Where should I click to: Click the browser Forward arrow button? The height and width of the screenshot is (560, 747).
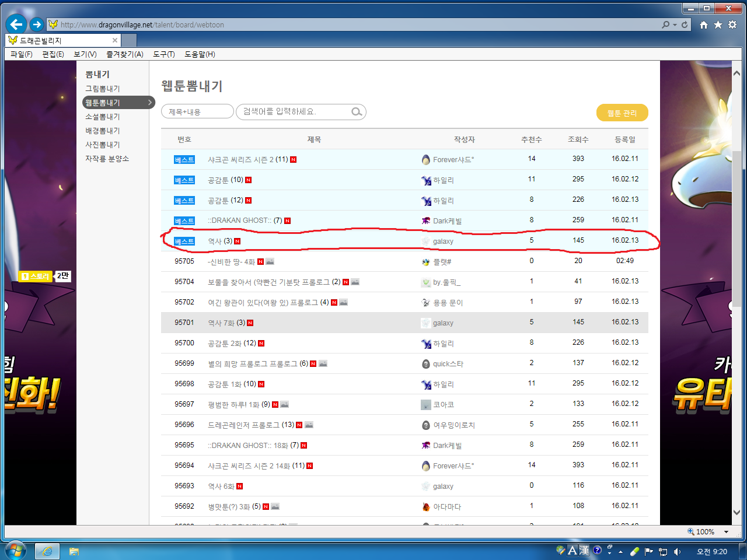click(x=37, y=24)
